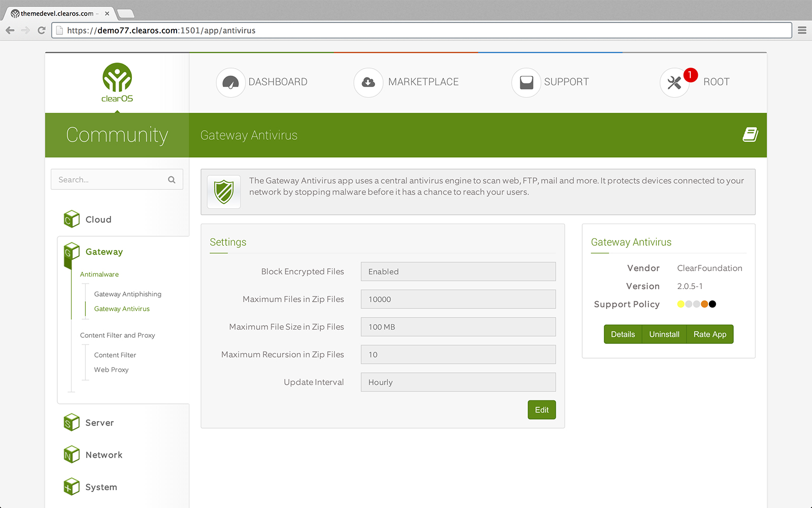Image resolution: width=812 pixels, height=508 pixels.
Task: Open a new browser tab
Action: (125, 14)
